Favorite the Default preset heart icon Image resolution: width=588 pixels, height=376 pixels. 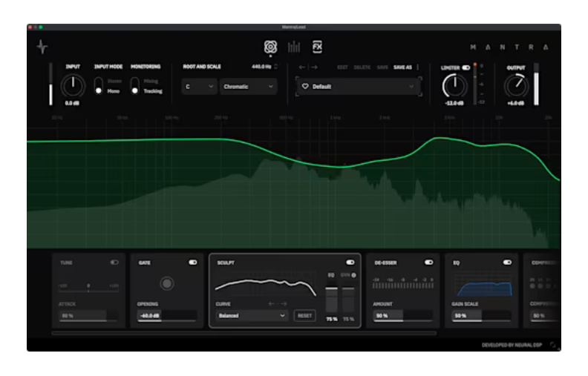pyautogui.click(x=305, y=87)
